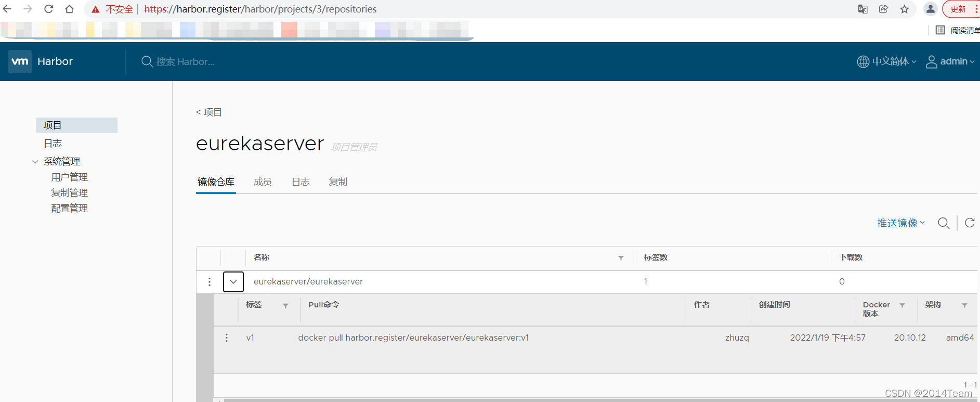Screen dimensions: 980x402
Task: Go to the browser home icon
Action: pyautogui.click(x=69, y=9)
